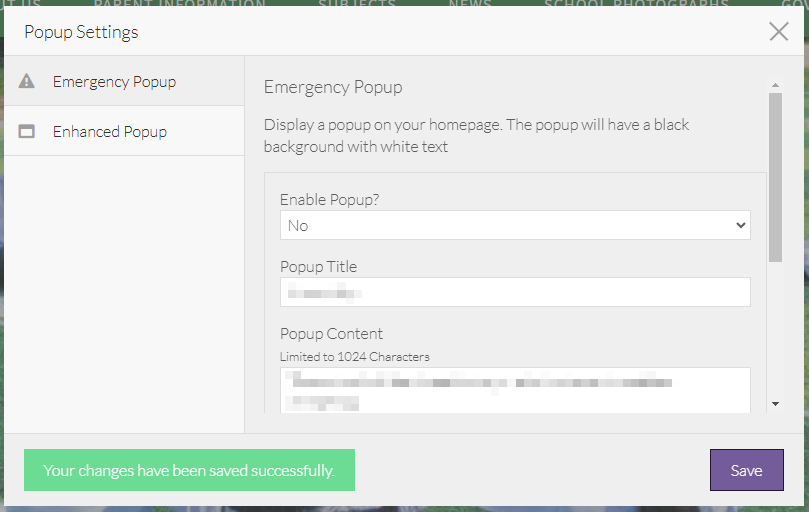Screen dimensions: 809x512
Task: Switch to the Enhanced Popup tab
Action: tap(110, 131)
